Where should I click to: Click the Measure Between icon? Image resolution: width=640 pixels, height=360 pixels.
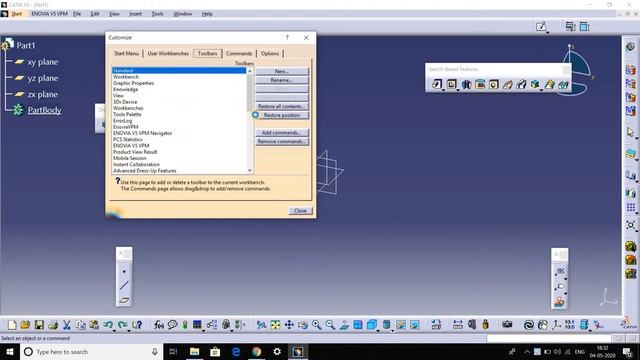coord(458,325)
